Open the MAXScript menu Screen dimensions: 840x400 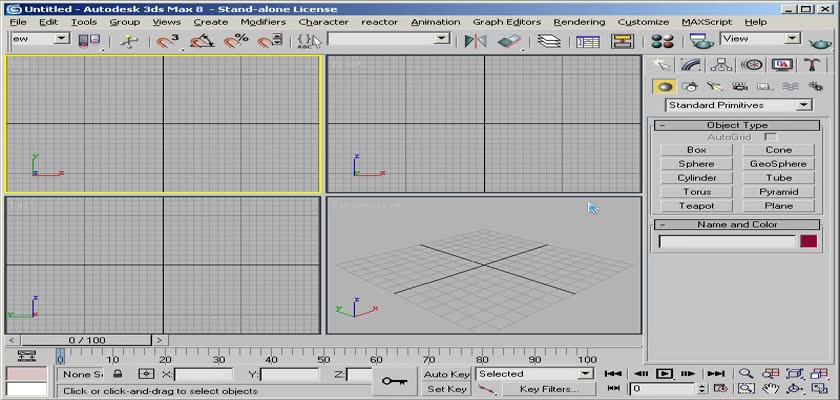pyautogui.click(x=707, y=22)
